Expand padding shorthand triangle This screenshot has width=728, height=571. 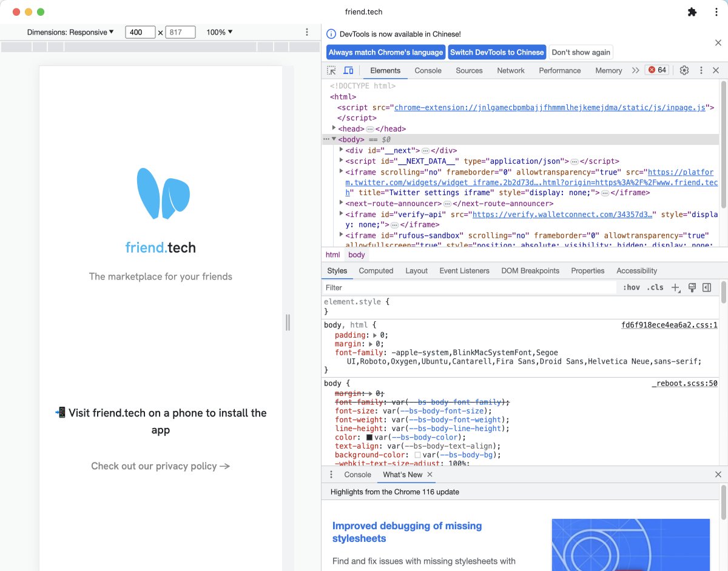coord(374,335)
